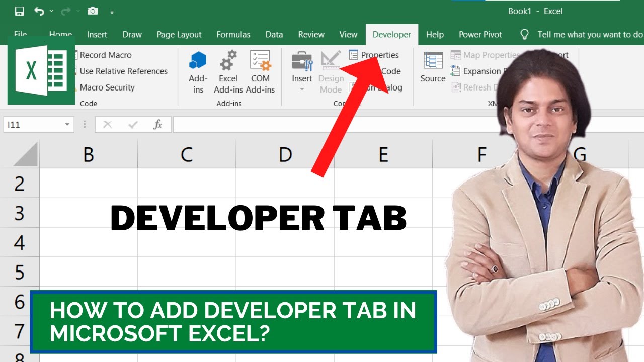
Task: Toggle Design Mode
Action: (x=331, y=72)
